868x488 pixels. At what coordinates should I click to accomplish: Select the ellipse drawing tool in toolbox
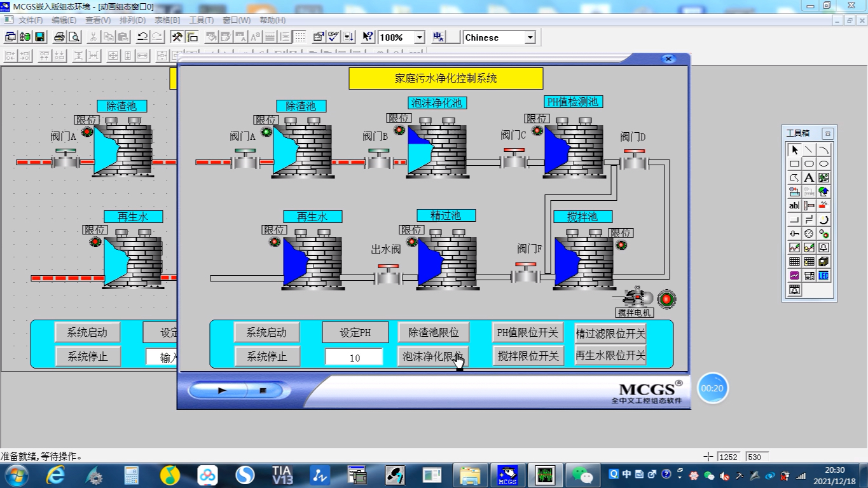tap(822, 163)
